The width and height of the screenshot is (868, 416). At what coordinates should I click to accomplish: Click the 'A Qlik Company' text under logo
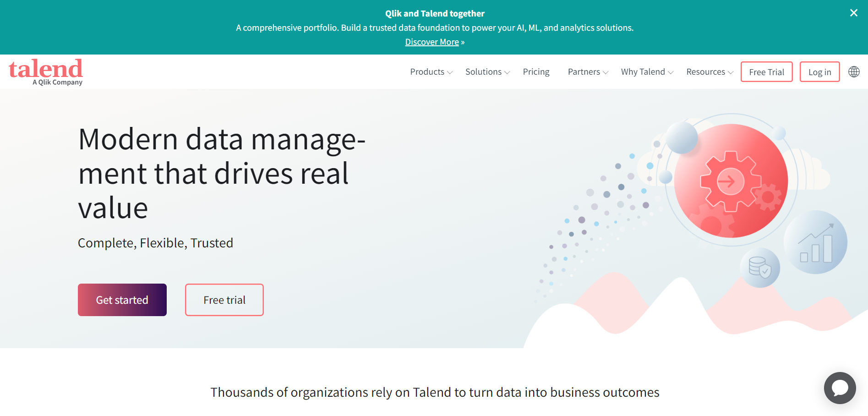pos(57,82)
